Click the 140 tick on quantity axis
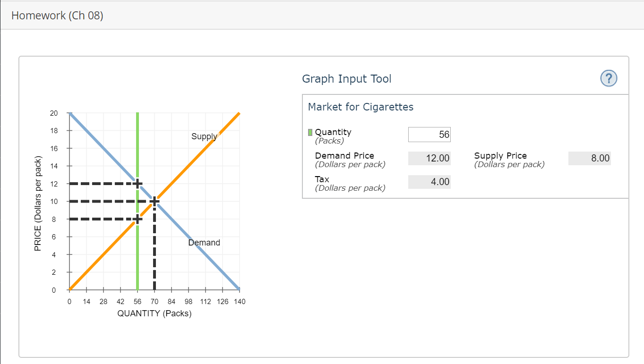 click(240, 302)
